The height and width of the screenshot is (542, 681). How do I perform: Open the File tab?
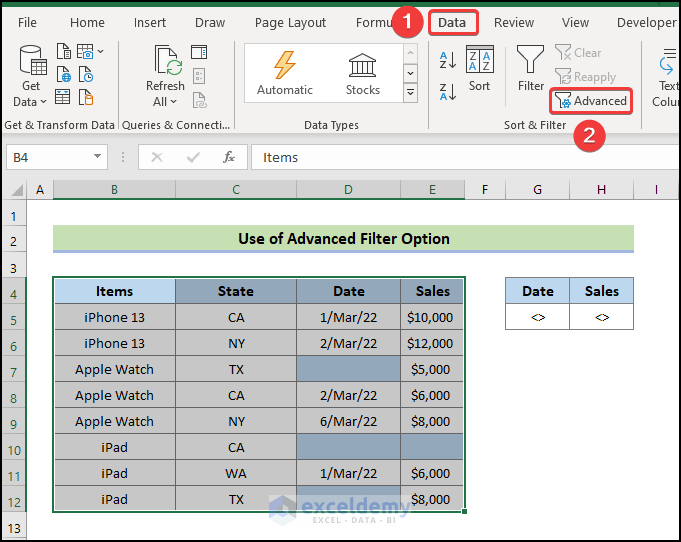[27, 23]
